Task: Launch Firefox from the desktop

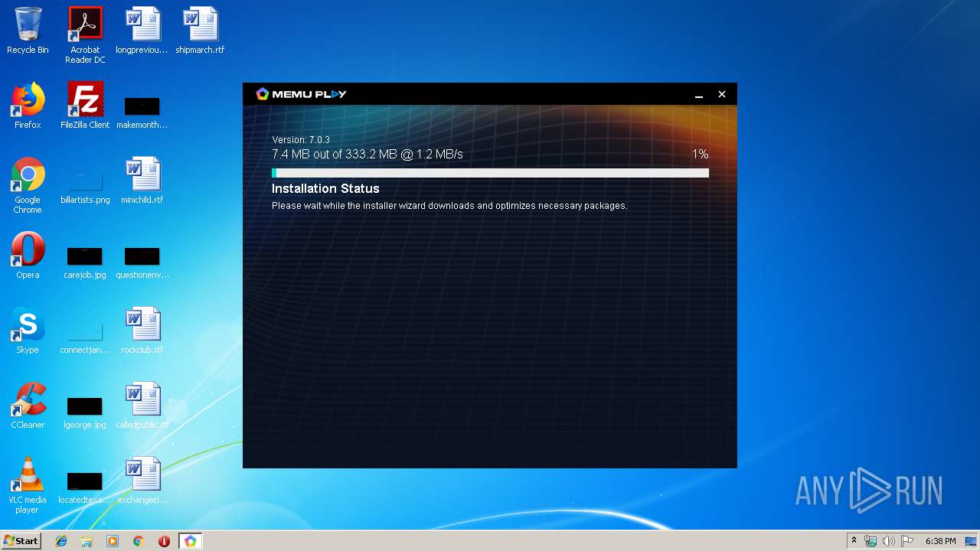Action: [x=28, y=106]
